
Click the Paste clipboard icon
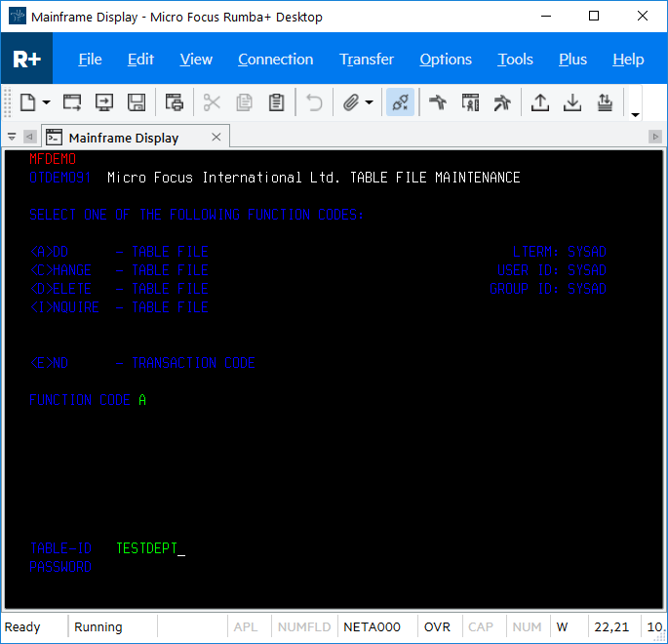tap(276, 102)
